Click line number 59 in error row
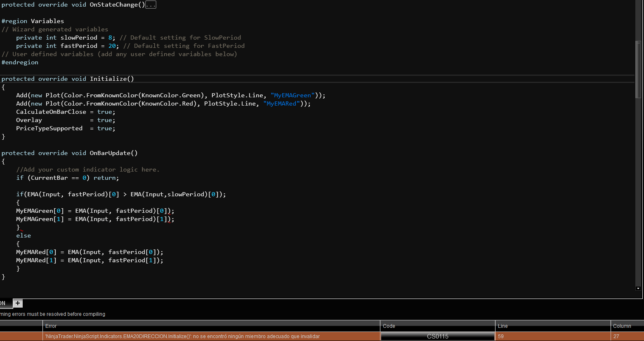The height and width of the screenshot is (341, 644). point(501,336)
